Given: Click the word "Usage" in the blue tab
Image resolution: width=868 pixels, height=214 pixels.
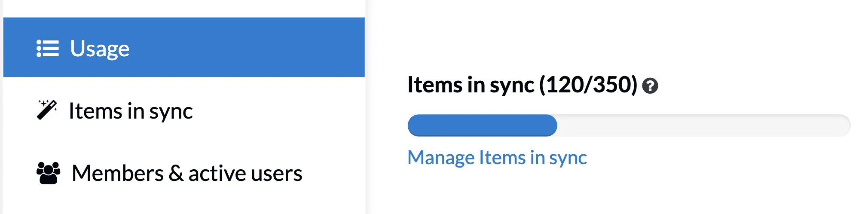Looking at the screenshot, I should (100, 49).
